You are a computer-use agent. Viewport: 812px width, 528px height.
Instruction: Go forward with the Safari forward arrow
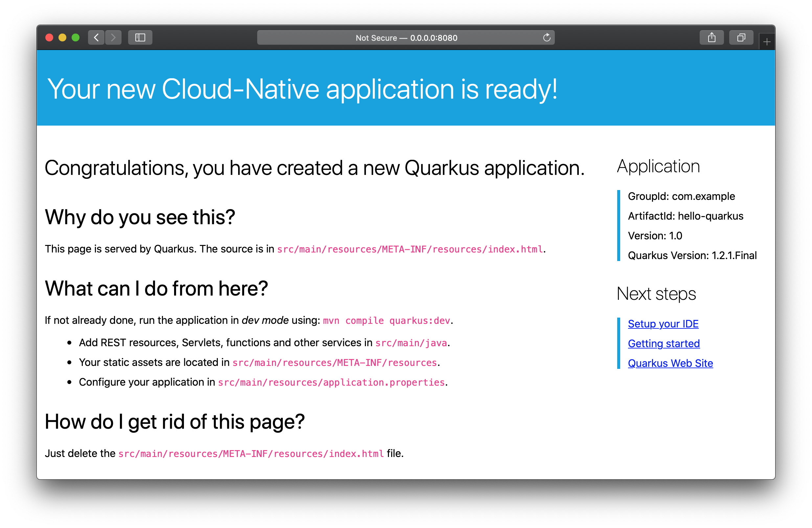click(x=113, y=37)
